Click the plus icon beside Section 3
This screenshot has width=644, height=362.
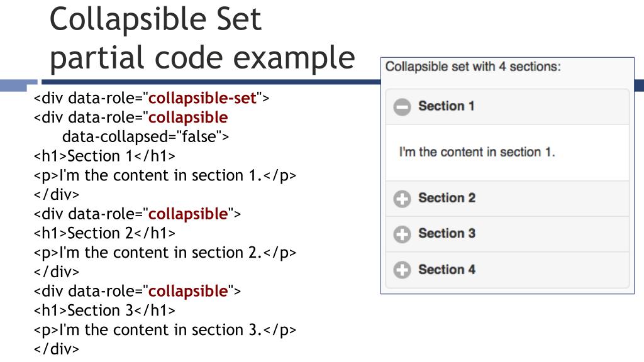(402, 234)
